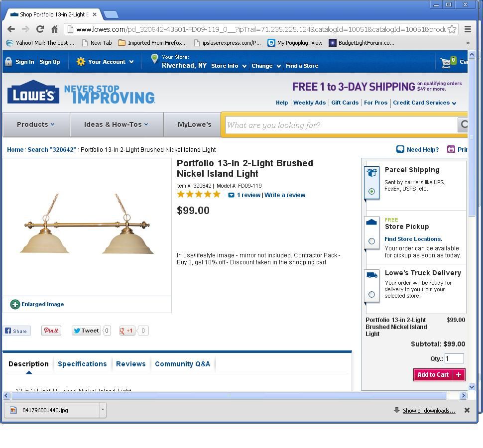Open the Chrome menu hamburger icon
The height and width of the screenshot is (448, 483).
pos(468,29)
